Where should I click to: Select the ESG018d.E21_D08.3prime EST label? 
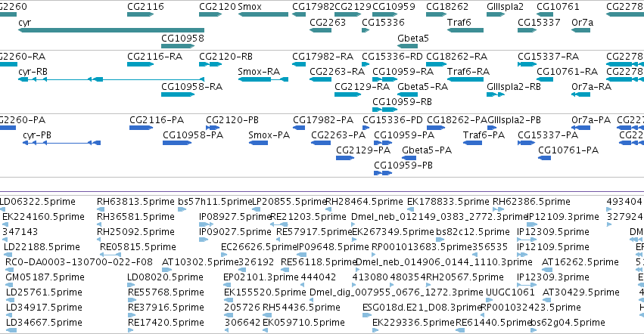[422, 308]
